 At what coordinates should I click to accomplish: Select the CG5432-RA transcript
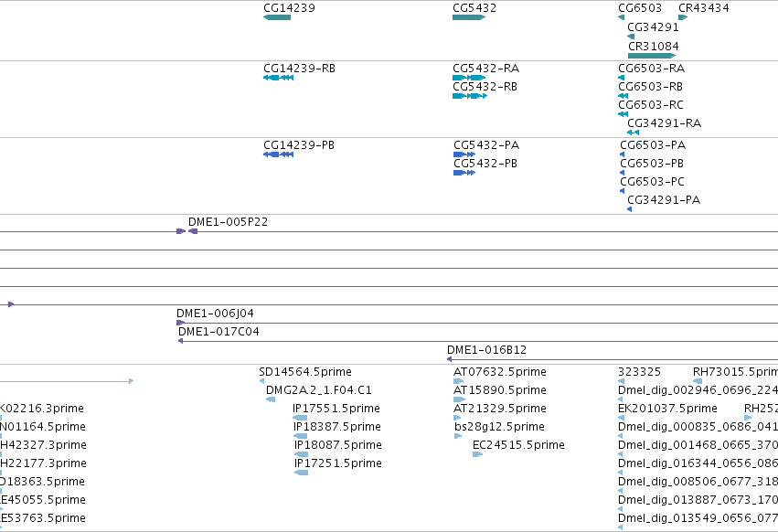pyautogui.click(x=469, y=78)
